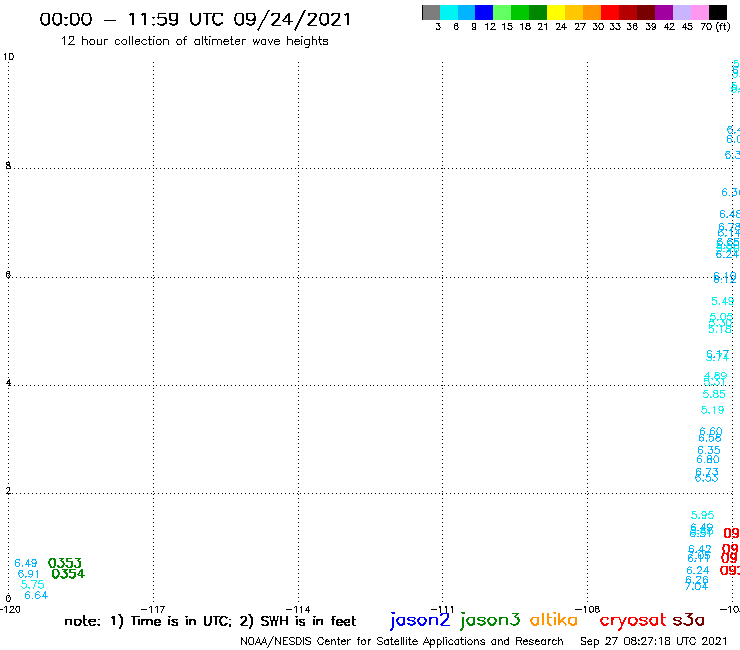The height and width of the screenshot is (650, 740).
Task: Click the "5.85" wave height value
Action: [714, 394]
